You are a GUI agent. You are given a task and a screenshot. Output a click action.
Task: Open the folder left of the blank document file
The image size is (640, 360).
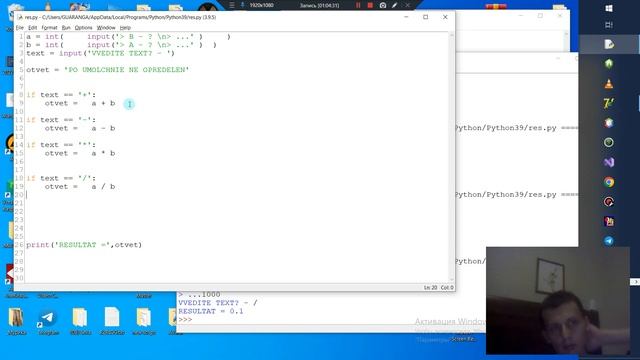80,320
